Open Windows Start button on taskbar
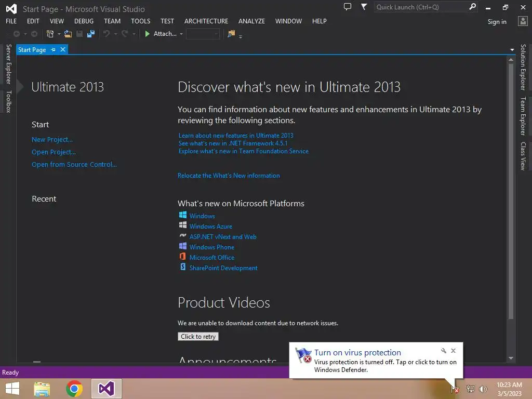This screenshot has height=399, width=532. (x=12, y=389)
